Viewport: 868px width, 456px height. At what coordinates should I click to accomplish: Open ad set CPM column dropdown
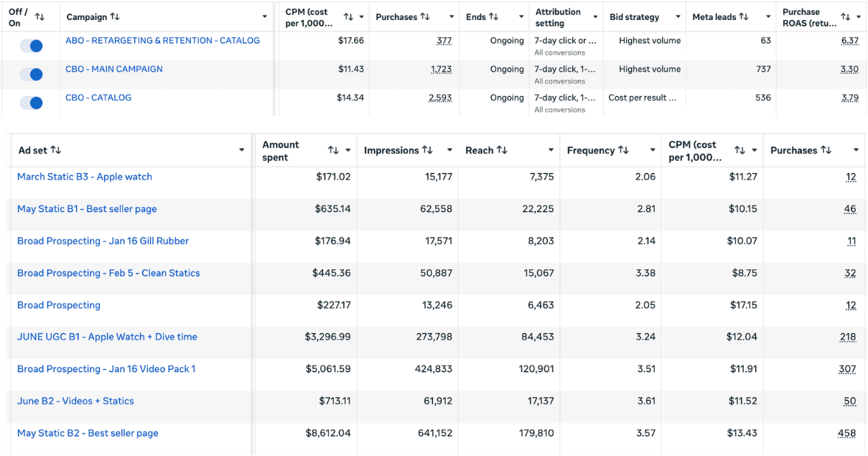(755, 151)
